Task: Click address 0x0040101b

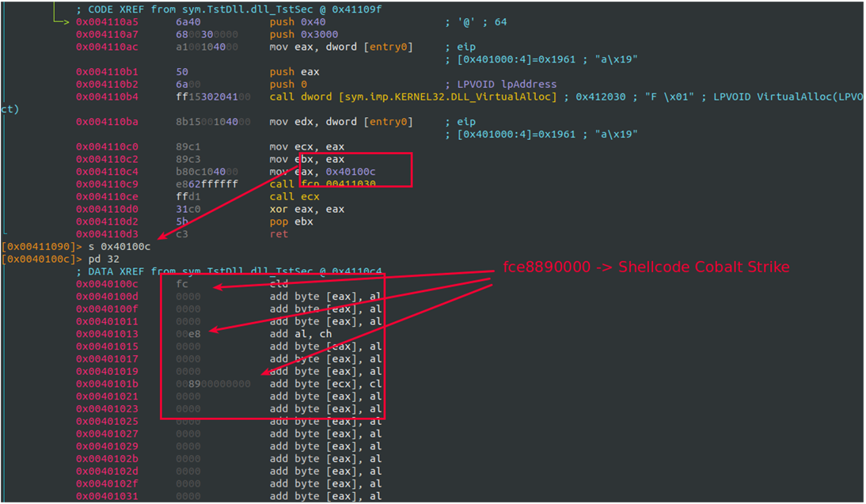Action: coord(107,384)
